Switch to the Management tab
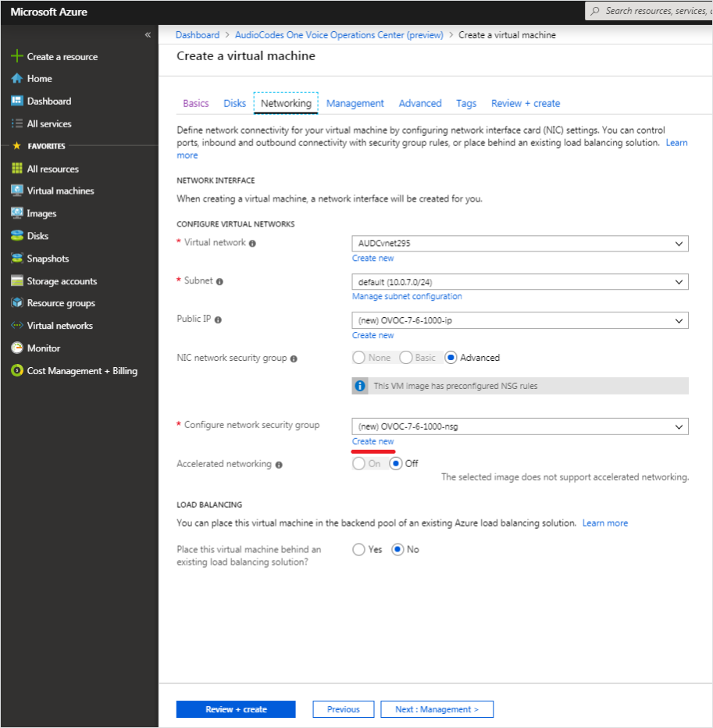The image size is (713, 728). (x=355, y=103)
